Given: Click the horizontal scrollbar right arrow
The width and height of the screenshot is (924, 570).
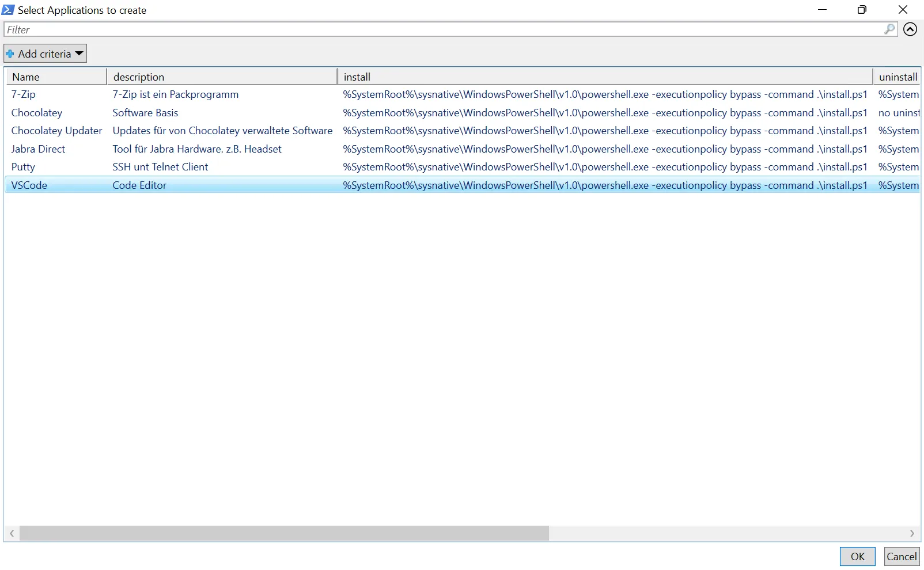Looking at the screenshot, I should pyautogui.click(x=912, y=534).
